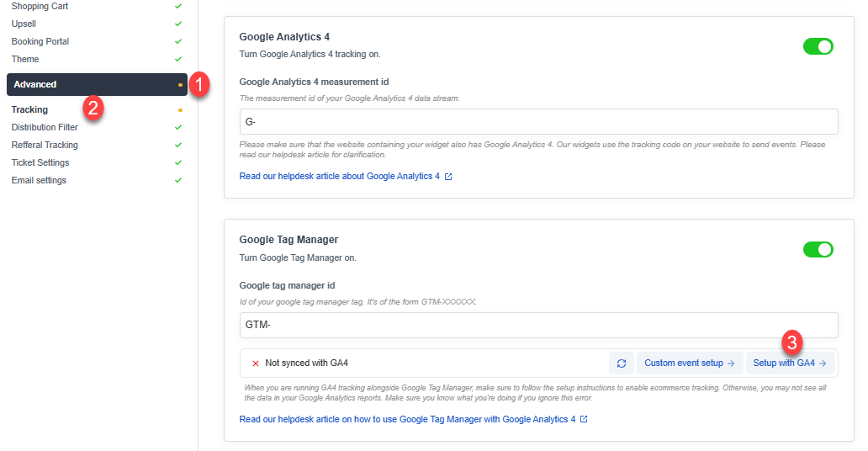This screenshot has width=868, height=451.
Task: Click red X not synced icon
Action: click(x=256, y=363)
